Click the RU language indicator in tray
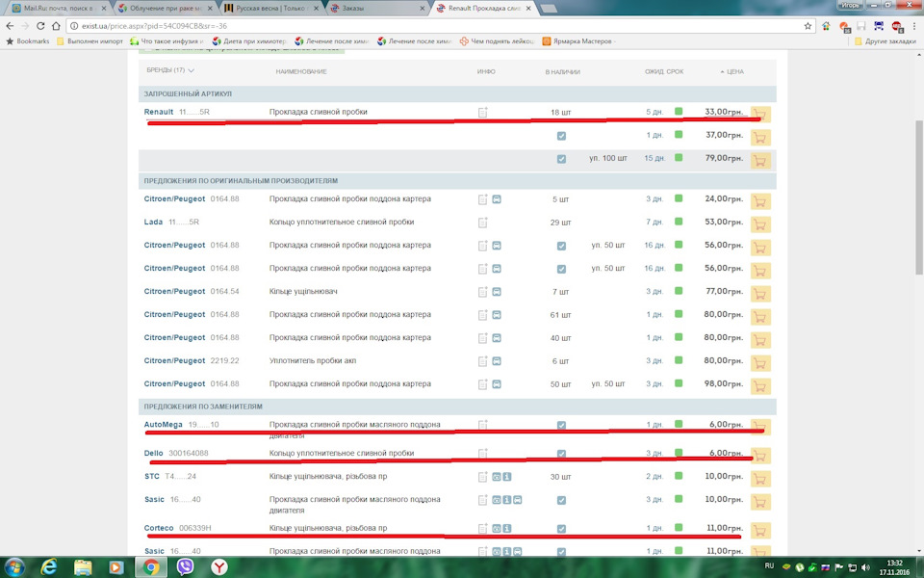This screenshot has height=578, width=924. coord(769,565)
